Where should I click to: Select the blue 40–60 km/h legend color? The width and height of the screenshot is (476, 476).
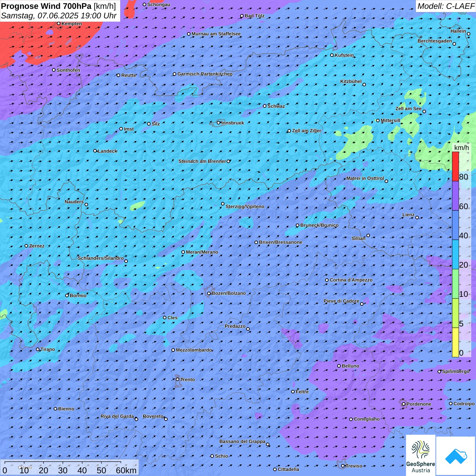[455, 225]
